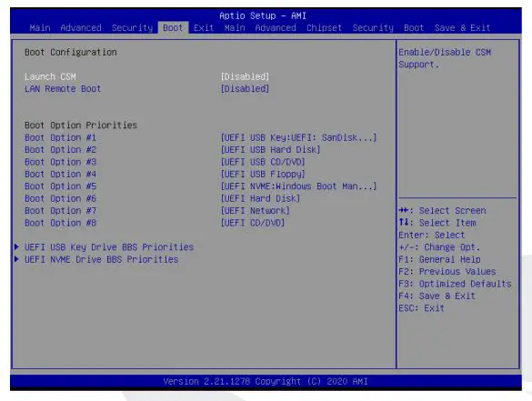
Task: Click the F3: Optimized Defaults hint
Action: [x=455, y=285]
